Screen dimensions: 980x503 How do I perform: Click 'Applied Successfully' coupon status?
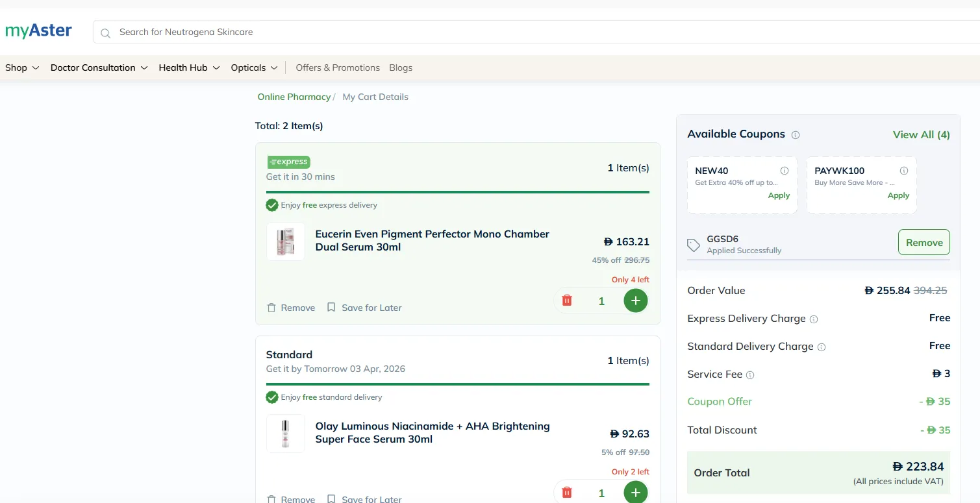click(x=744, y=251)
